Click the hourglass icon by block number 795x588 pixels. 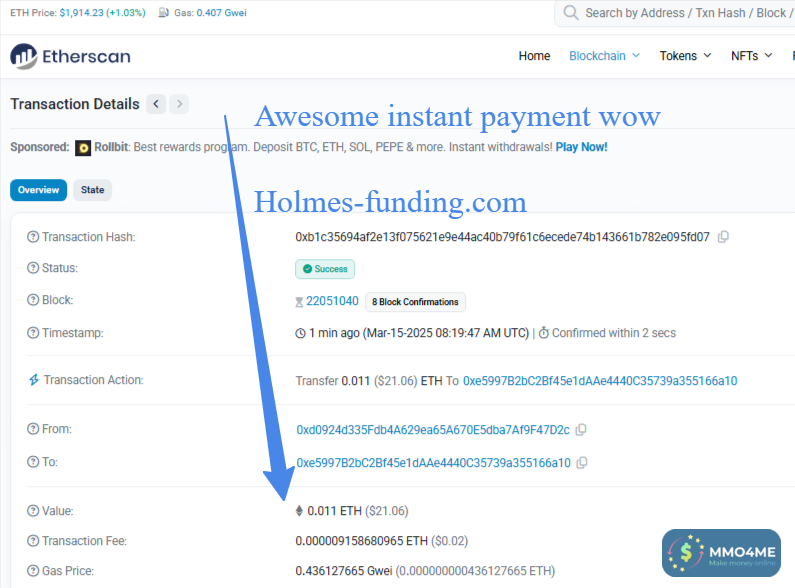tap(299, 302)
